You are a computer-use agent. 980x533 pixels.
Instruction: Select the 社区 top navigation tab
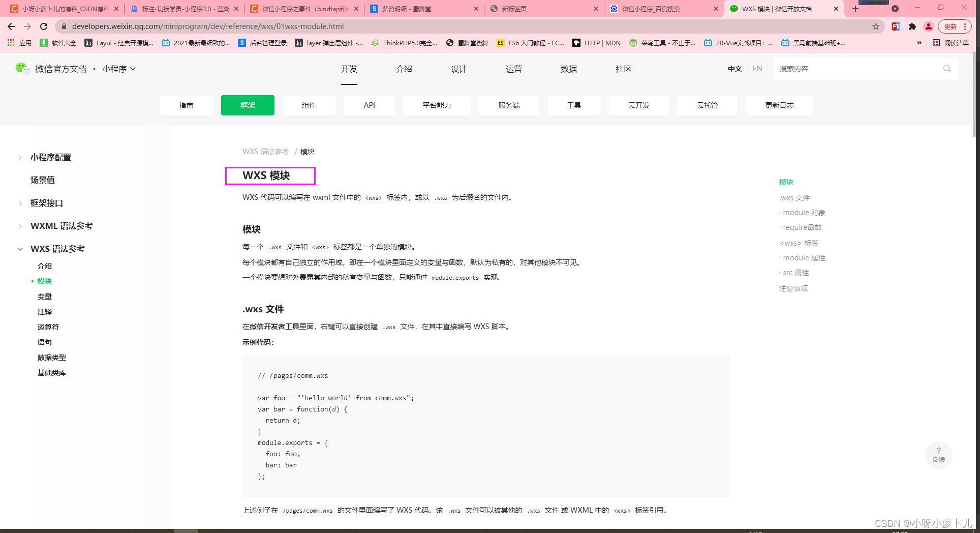pyautogui.click(x=624, y=69)
